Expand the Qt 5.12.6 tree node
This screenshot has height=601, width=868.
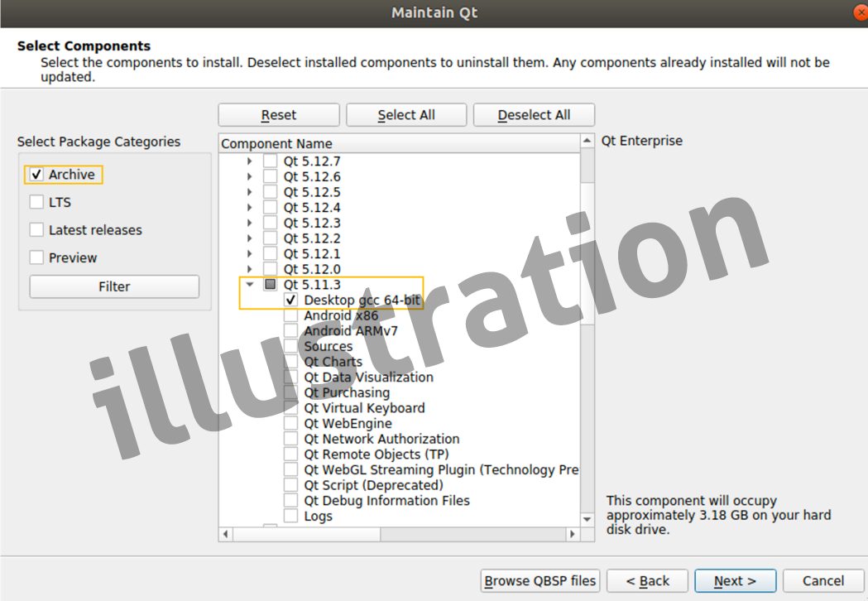(x=250, y=176)
